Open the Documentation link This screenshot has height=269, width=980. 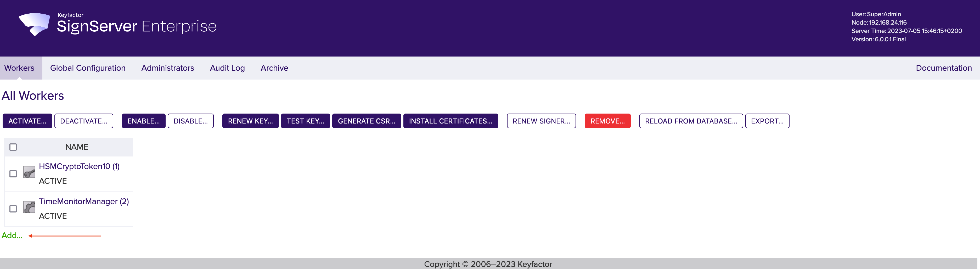(943, 68)
